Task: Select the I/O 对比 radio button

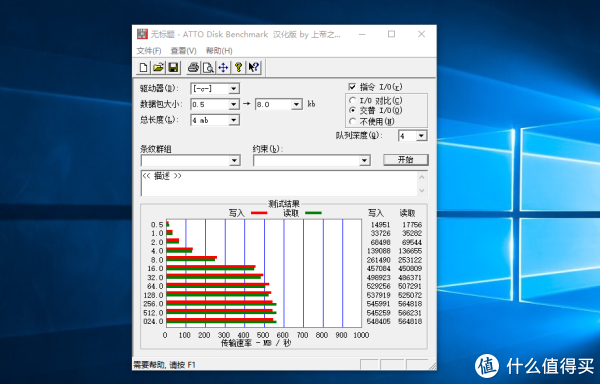Action: 352,100
